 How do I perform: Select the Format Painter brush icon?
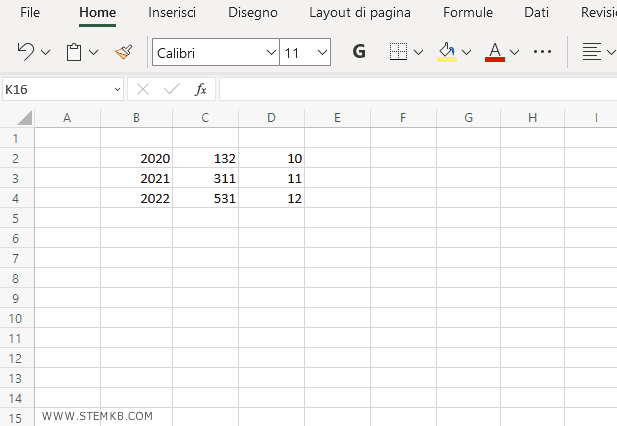123,51
